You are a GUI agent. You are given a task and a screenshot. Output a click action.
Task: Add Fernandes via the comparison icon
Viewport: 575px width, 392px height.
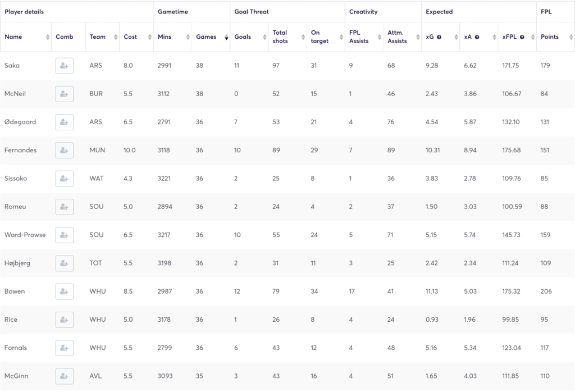[x=64, y=150]
